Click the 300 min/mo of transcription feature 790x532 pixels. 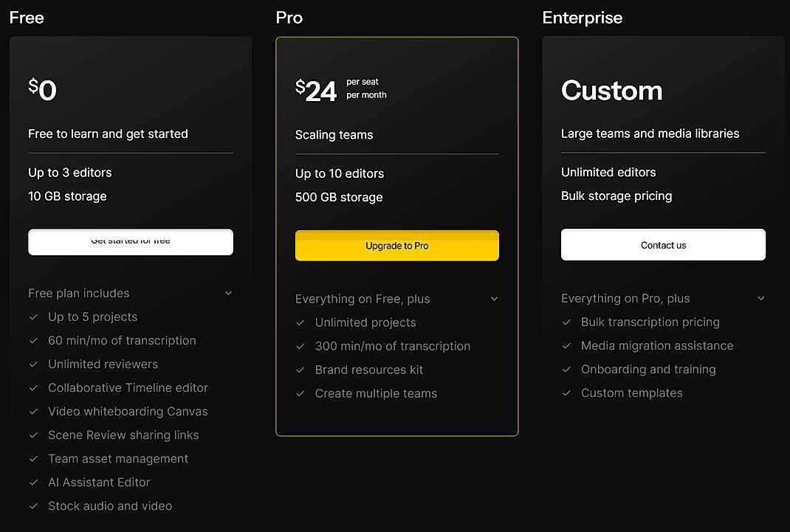tap(393, 346)
